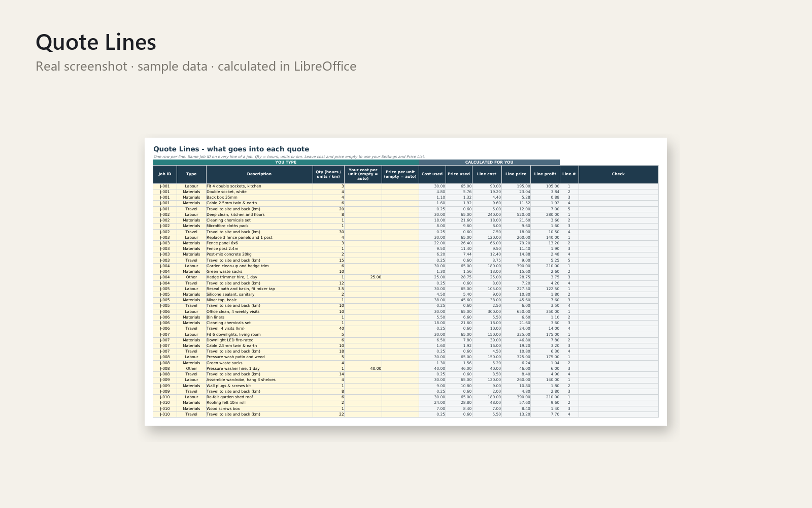Select the 'Wall plugs & screws kit' cell

[259, 386]
